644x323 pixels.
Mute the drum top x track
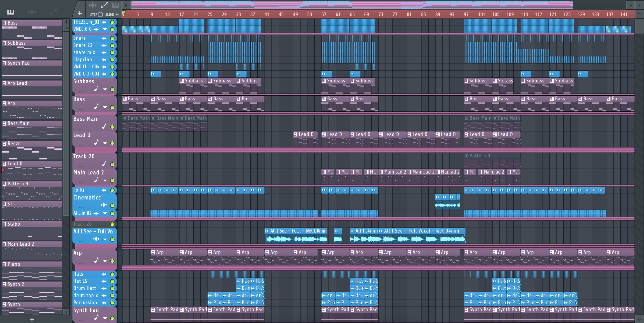[x=112, y=296]
